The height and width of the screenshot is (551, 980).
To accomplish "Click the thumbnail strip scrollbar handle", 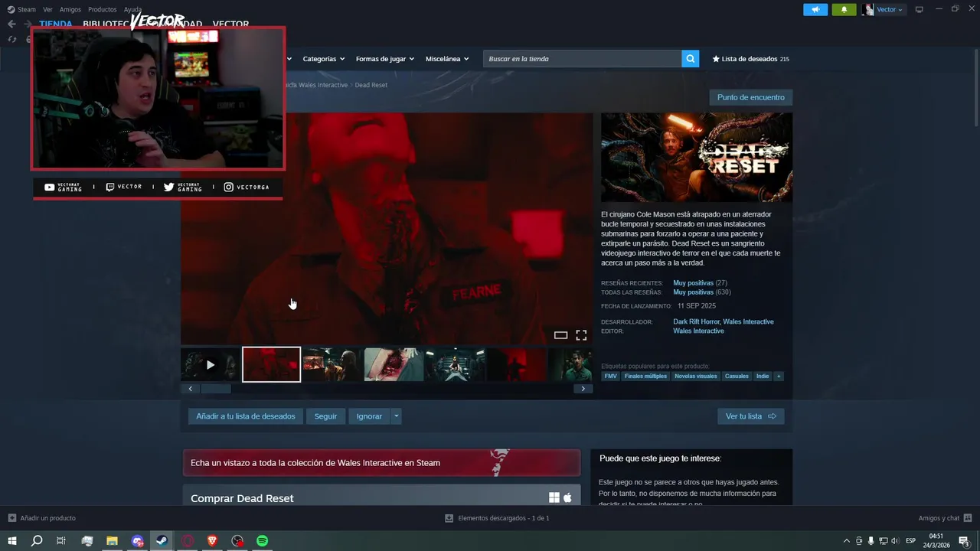I will (x=216, y=389).
